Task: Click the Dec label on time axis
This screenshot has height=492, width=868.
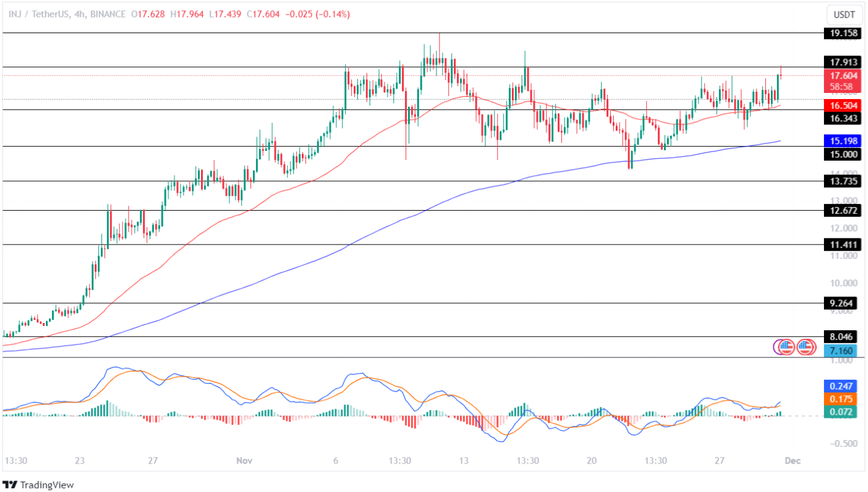Action: [793, 461]
